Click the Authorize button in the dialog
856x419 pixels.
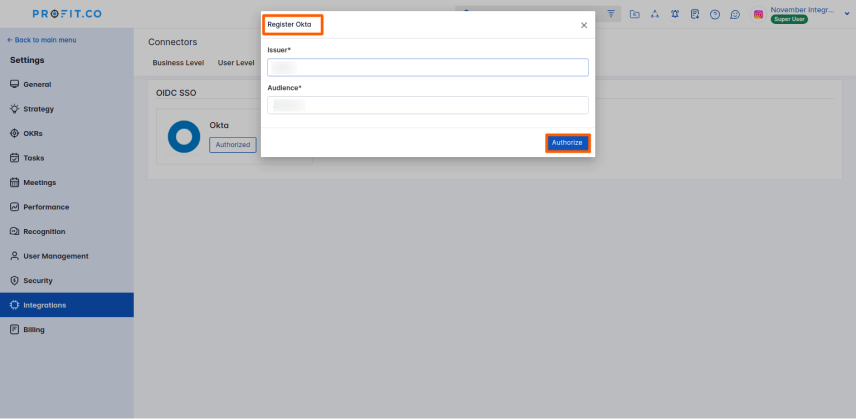567,143
